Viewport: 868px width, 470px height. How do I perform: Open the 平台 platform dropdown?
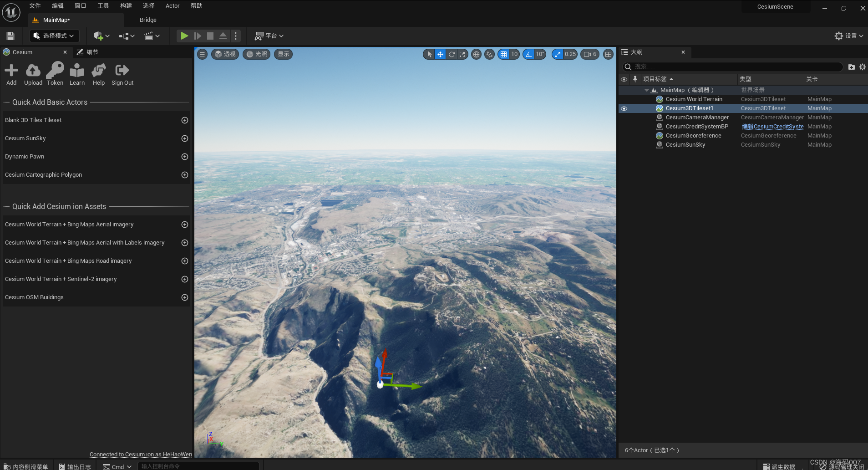269,36
